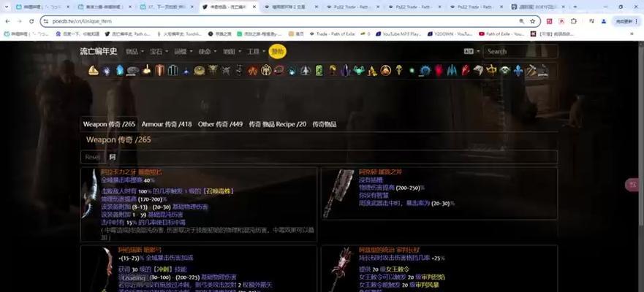Open the small green orb icon

pos(412,71)
